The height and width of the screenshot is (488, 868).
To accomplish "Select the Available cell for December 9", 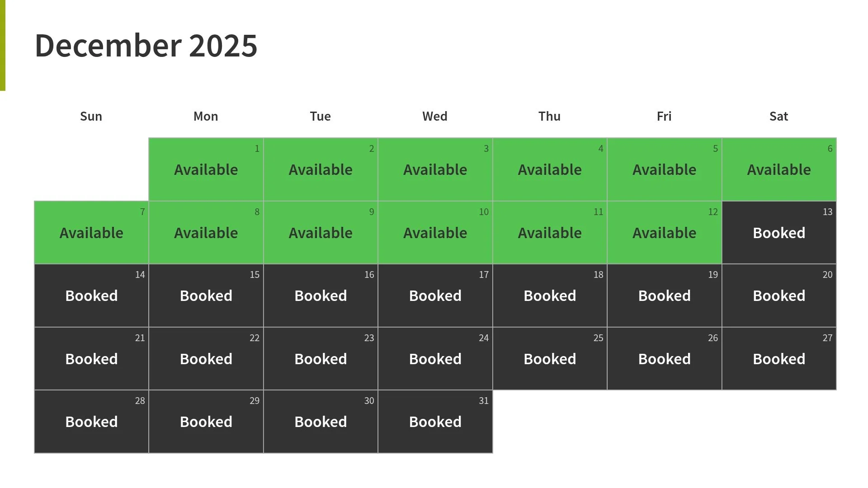I will point(321,233).
